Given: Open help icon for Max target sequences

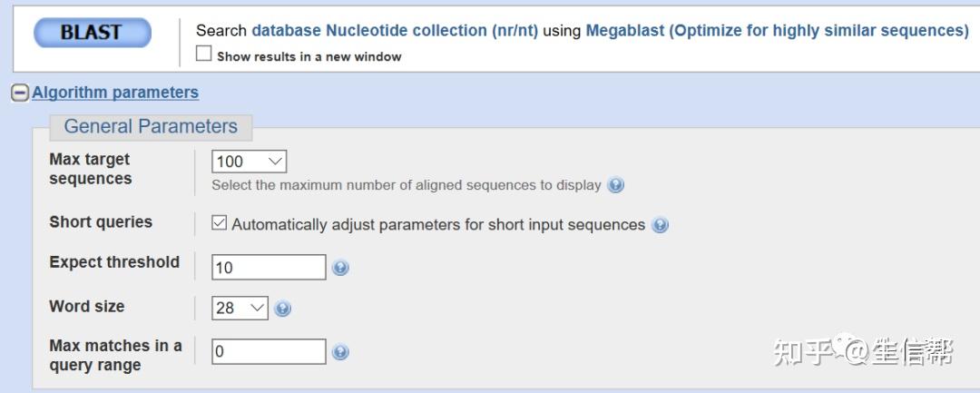Looking at the screenshot, I should point(616,185).
